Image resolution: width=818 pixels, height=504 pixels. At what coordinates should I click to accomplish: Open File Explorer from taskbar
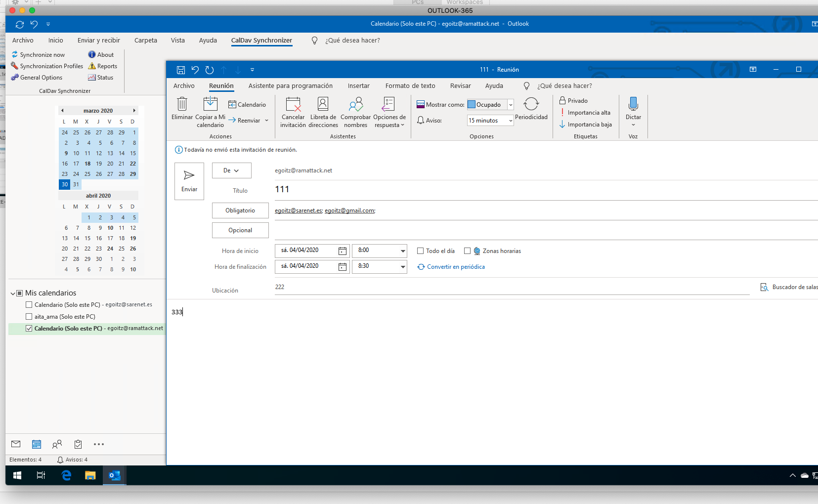(90, 475)
